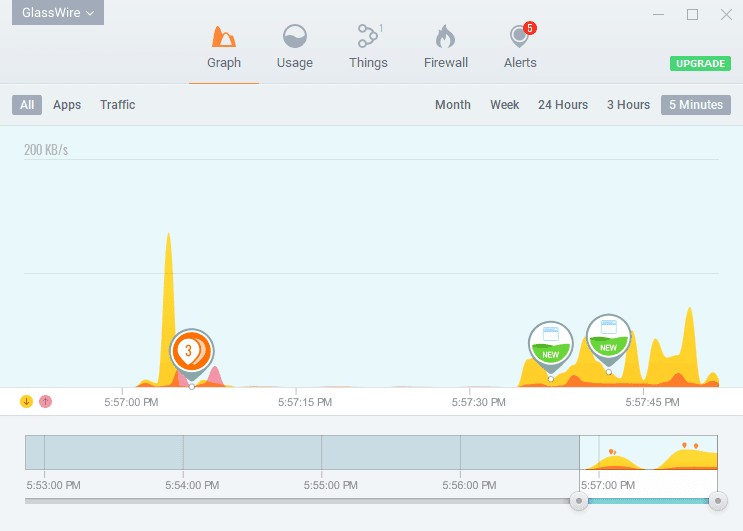This screenshot has width=743, height=531.
Task: Select the All filter
Action: [27, 105]
